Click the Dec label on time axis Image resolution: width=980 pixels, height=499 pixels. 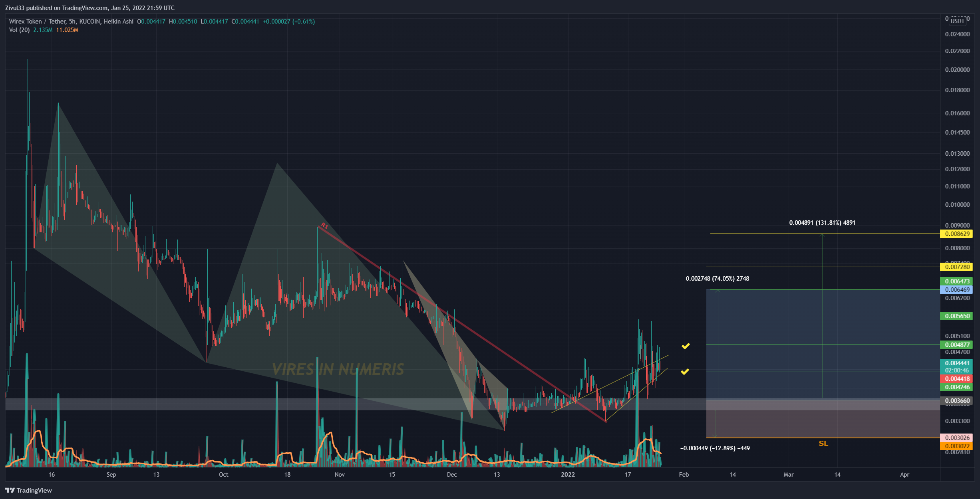[452, 475]
